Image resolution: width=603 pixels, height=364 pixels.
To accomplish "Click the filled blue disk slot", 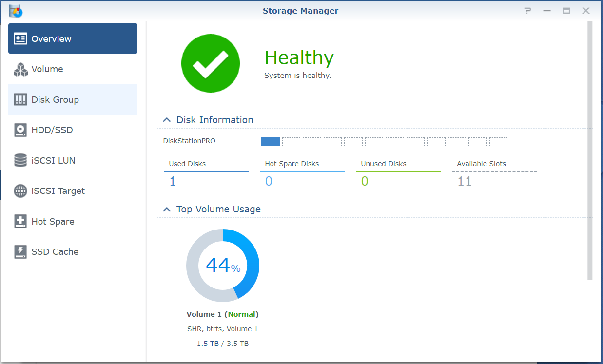I will click(x=271, y=142).
